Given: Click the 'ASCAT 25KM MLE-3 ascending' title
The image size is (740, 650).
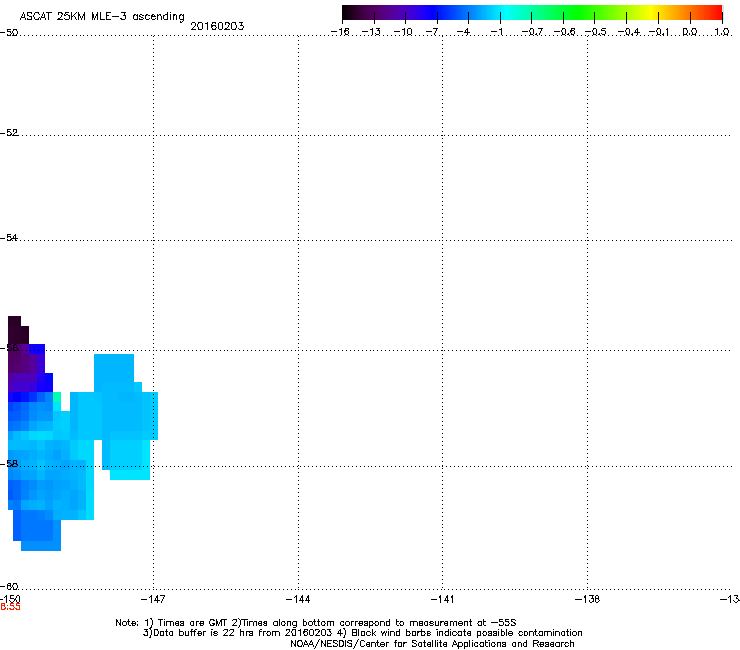Looking at the screenshot, I should pos(102,16).
